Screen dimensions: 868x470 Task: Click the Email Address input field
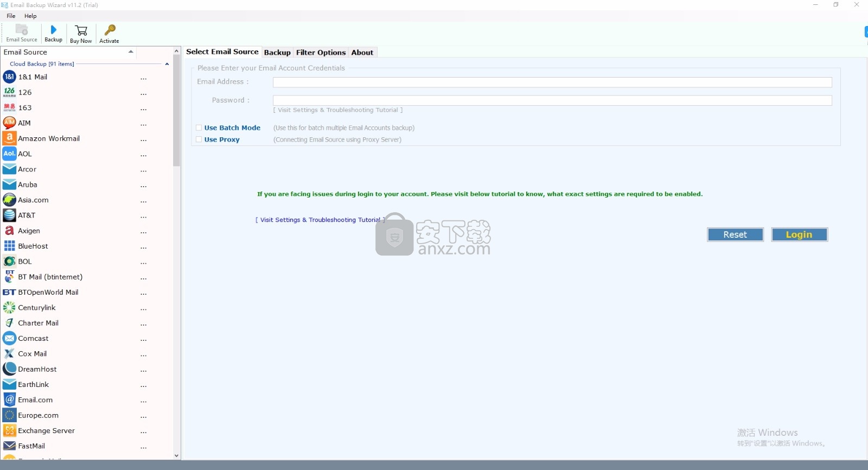[x=552, y=82]
